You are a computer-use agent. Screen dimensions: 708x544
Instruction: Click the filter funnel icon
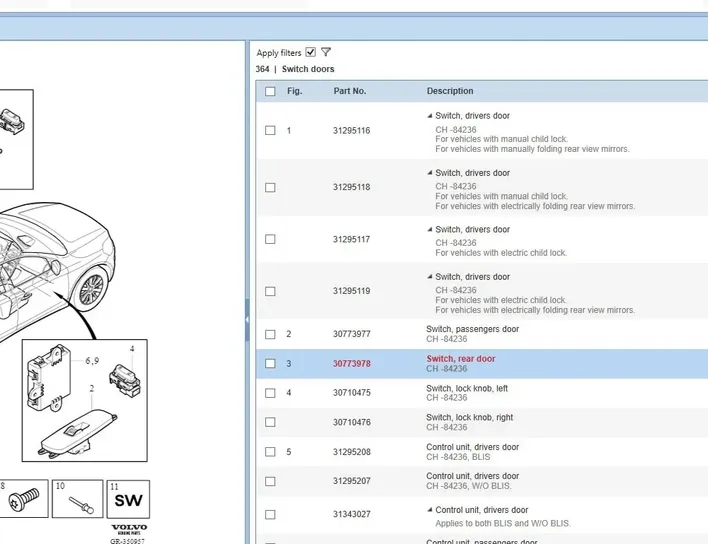click(326, 52)
